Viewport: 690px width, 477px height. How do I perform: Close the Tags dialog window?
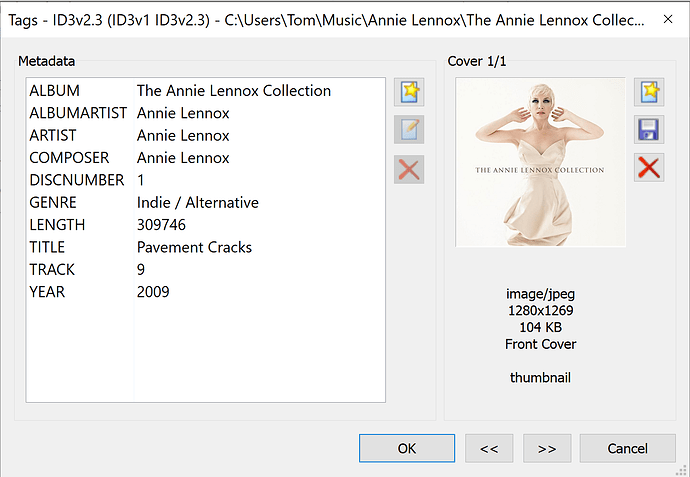668,19
